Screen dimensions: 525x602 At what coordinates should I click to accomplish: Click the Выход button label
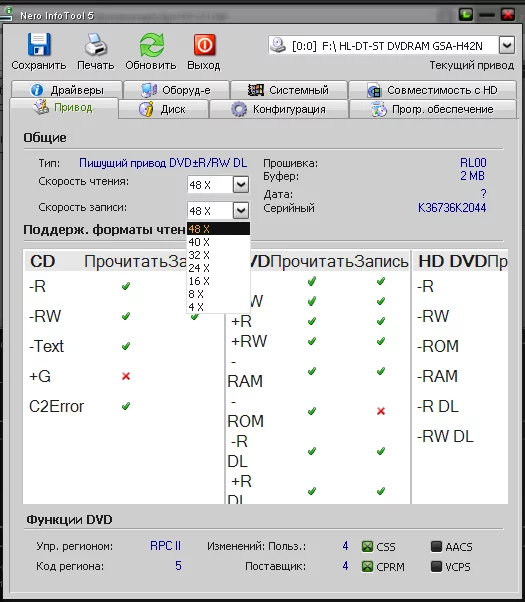click(x=204, y=65)
